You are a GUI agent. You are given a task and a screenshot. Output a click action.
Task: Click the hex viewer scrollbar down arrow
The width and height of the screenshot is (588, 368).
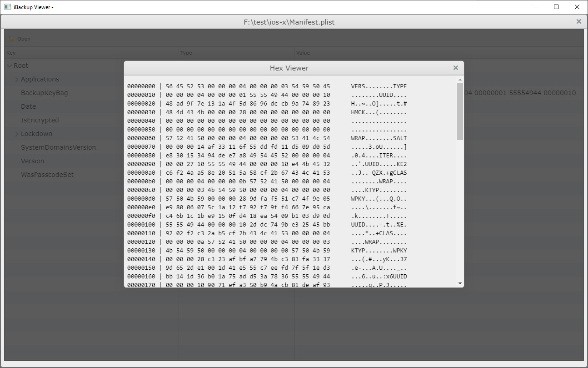coord(459,282)
